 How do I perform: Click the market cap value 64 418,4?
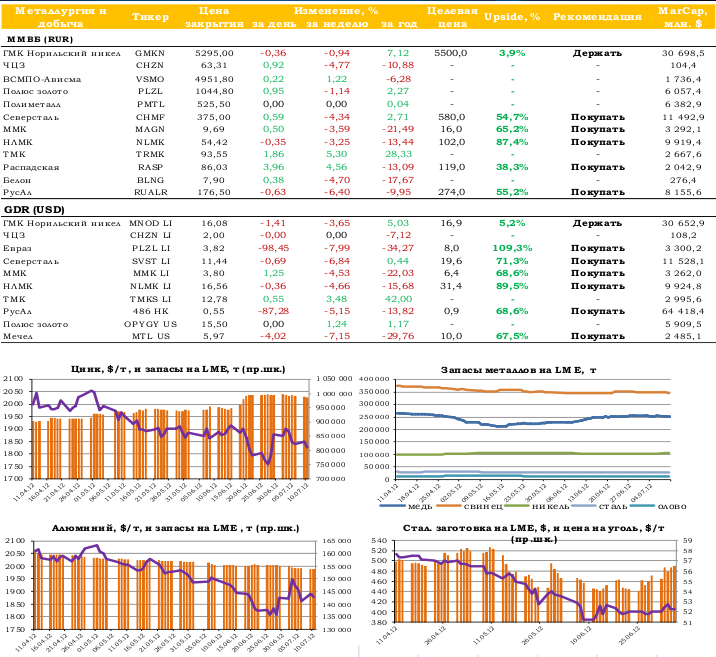pos(683,311)
